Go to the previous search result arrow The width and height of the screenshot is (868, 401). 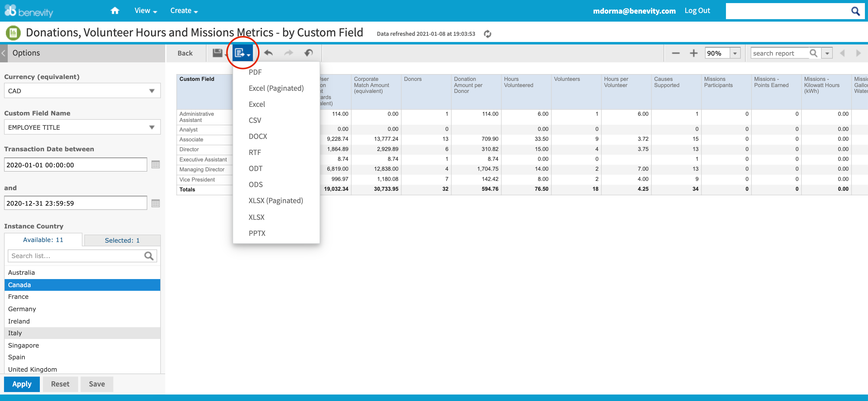(x=842, y=53)
